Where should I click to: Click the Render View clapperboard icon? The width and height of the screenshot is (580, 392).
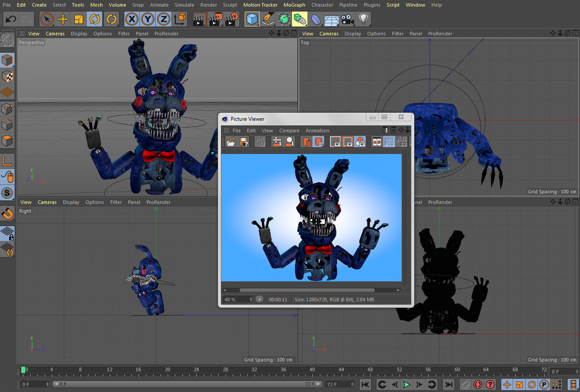click(199, 19)
